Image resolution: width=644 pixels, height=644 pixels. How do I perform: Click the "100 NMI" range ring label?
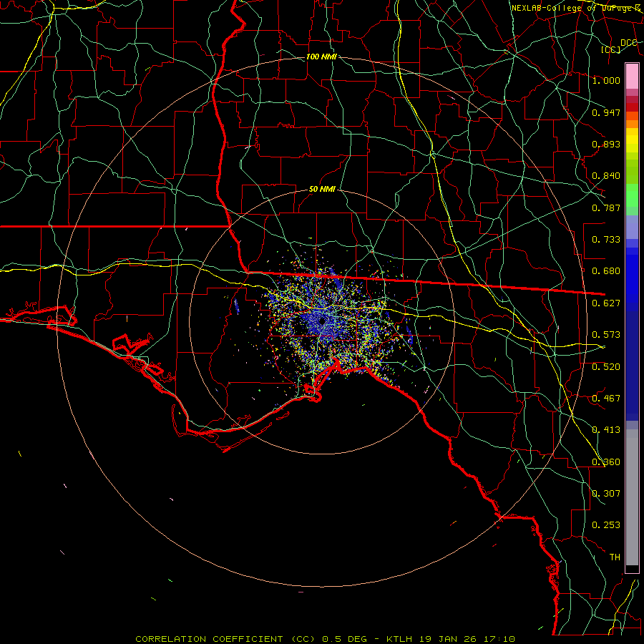tap(321, 57)
